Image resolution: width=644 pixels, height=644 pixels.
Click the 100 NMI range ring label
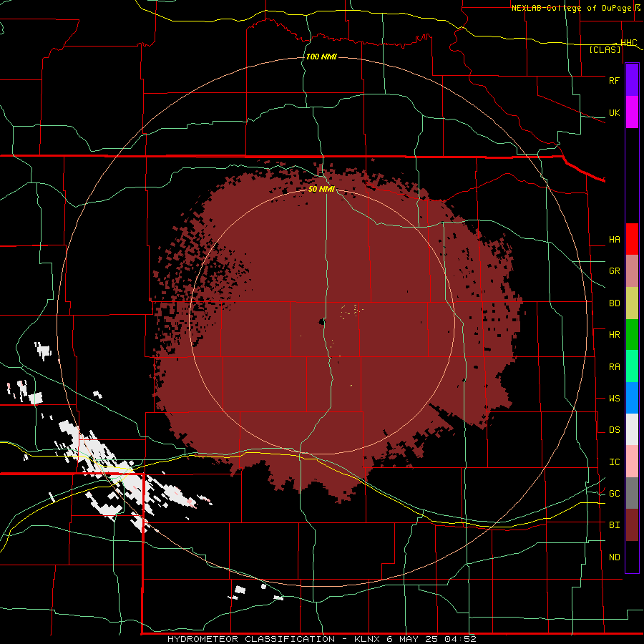(321, 57)
